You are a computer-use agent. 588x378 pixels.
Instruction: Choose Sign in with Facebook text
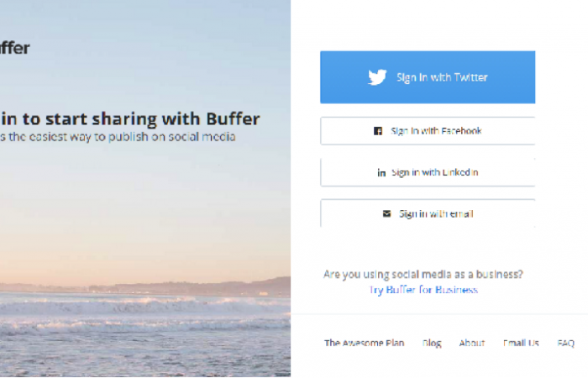[436, 131]
